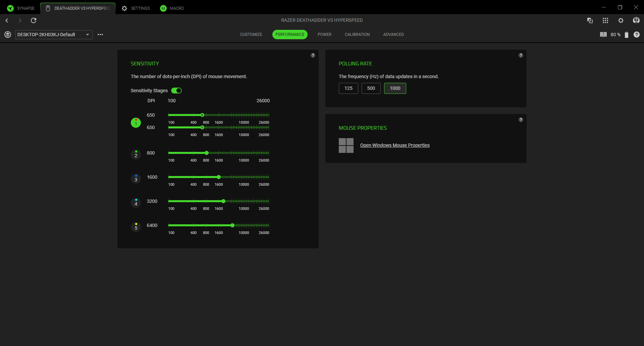Open the Calibration tab
Viewport: 644px width, 346px height.
(x=357, y=35)
